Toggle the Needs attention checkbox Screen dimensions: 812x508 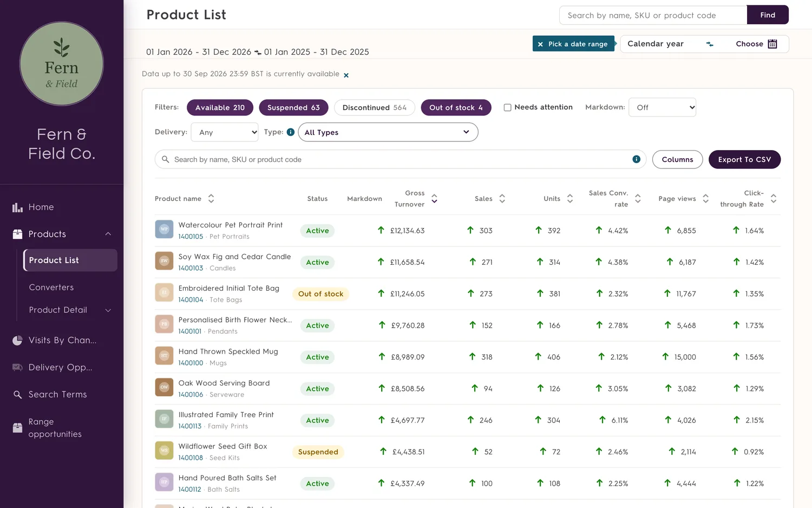click(x=508, y=108)
